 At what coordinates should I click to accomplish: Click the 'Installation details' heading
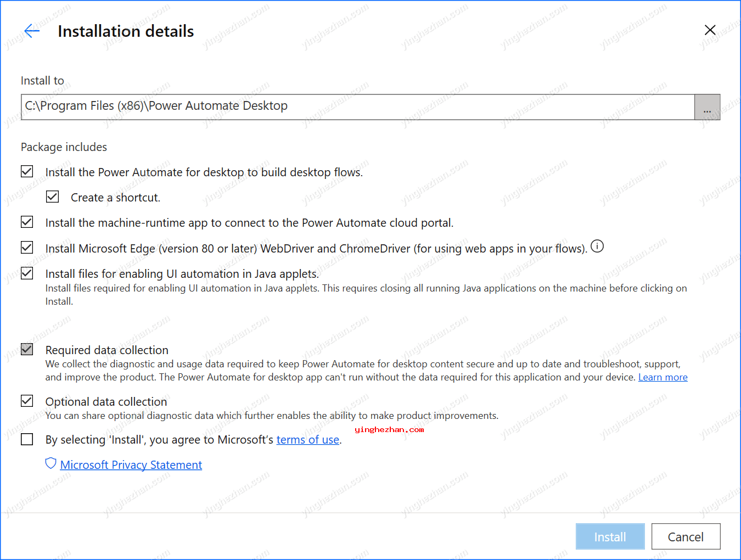click(126, 31)
